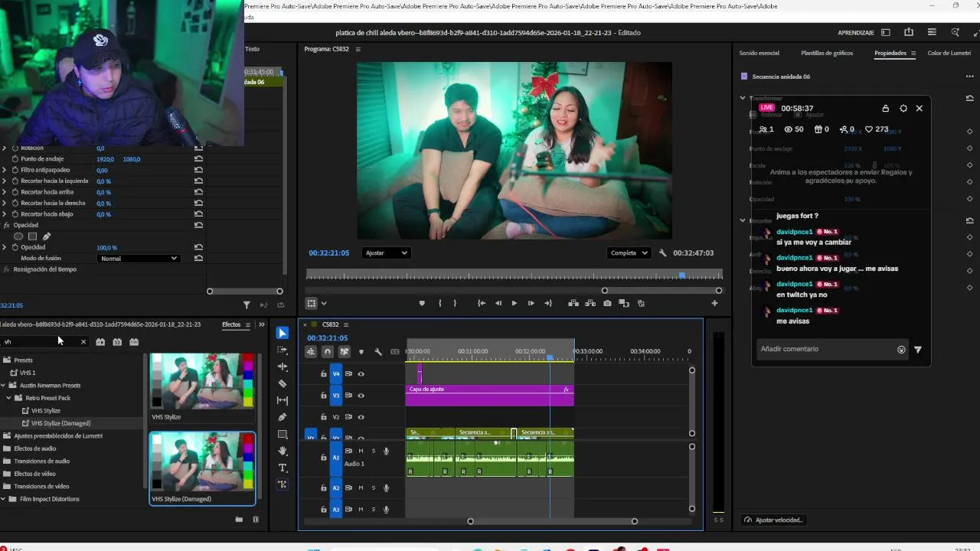Solo the A2 audio track
The image size is (980, 551).
click(374, 488)
